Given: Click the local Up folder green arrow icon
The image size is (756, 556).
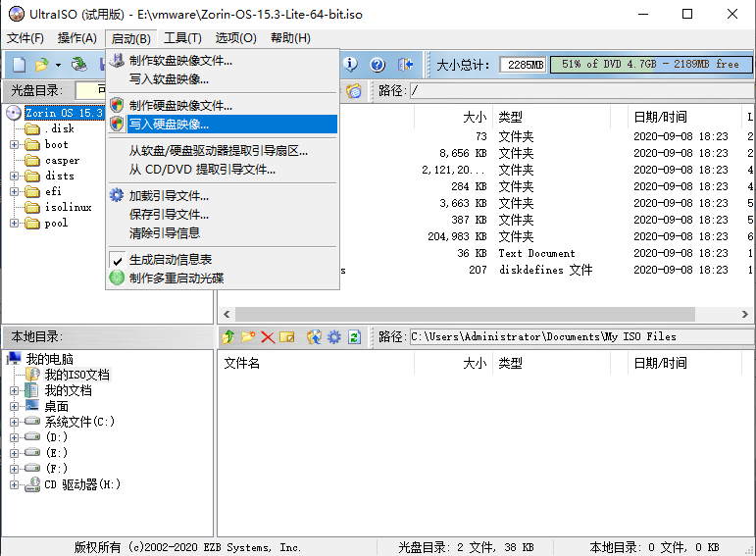Looking at the screenshot, I should coord(228,336).
